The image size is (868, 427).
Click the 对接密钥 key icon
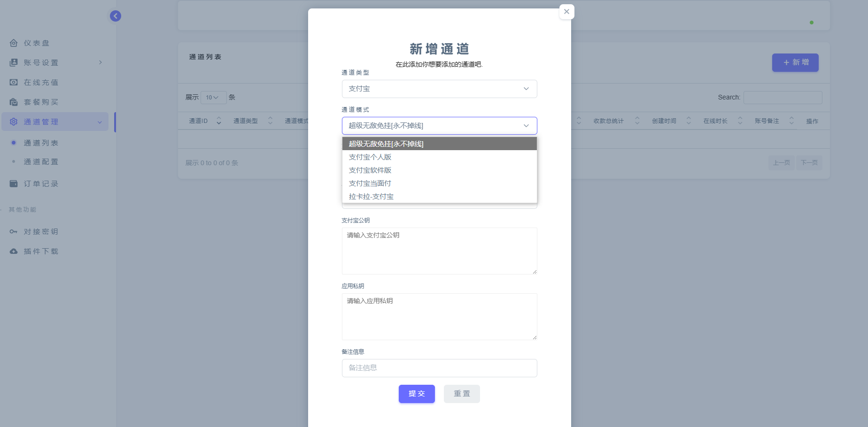(x=14, y=231)
